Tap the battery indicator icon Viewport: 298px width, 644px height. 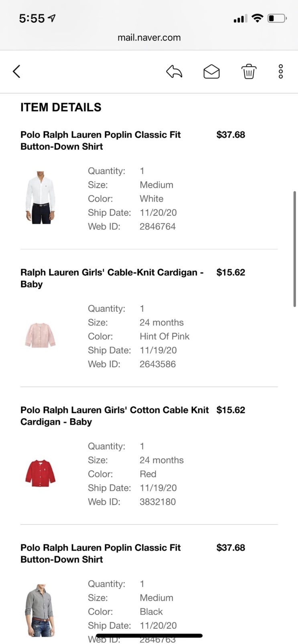coord(277,18)
